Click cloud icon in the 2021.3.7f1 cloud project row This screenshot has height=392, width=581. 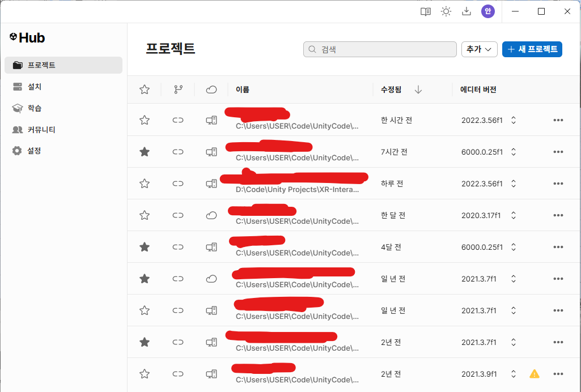[211, 279]
